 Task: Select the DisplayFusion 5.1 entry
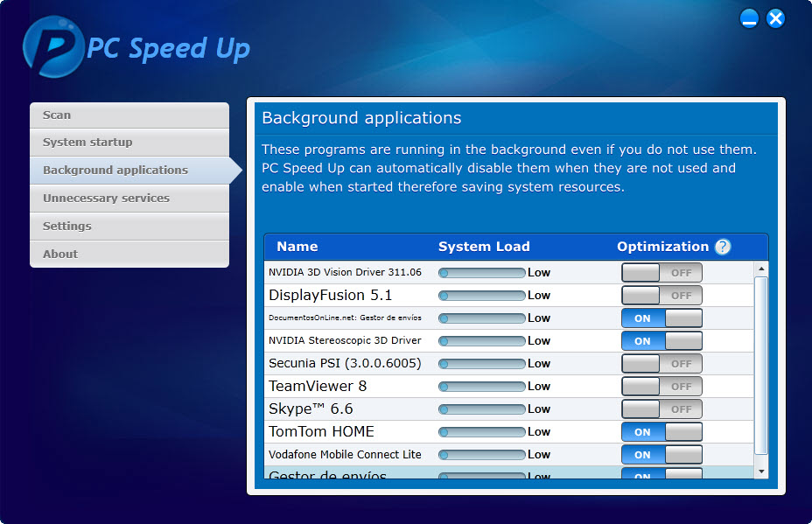pos(509,295)
